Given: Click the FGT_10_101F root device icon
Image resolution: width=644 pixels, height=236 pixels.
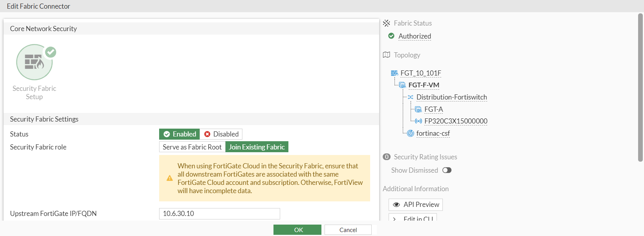Looking at the screenshot, I should [394, 73].
